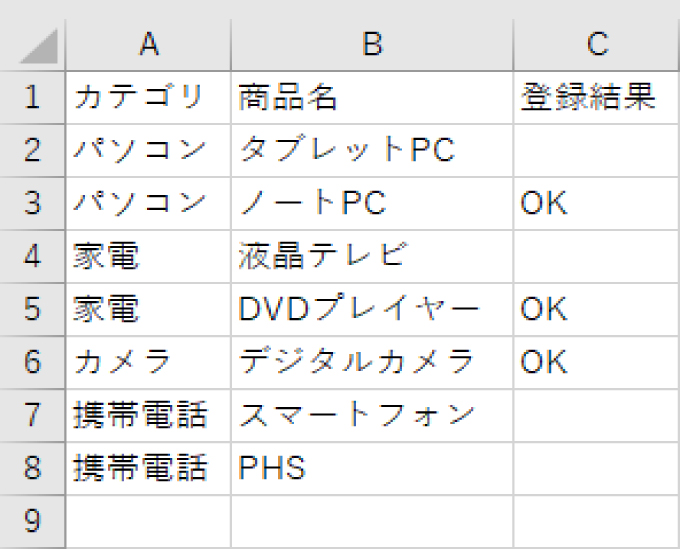Select the ノートPC cell
Viewport: 680px width, 549px height.
click(x=372, y=203)
